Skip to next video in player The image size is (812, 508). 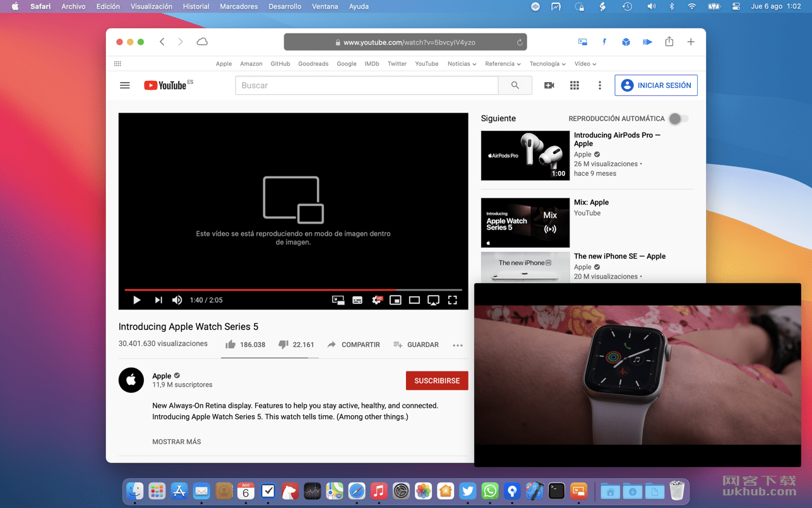(158, 300)
